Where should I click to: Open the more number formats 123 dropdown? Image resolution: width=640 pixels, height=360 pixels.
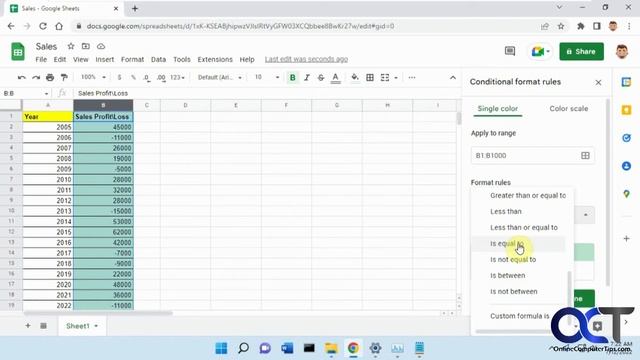(x=177, y=78)
